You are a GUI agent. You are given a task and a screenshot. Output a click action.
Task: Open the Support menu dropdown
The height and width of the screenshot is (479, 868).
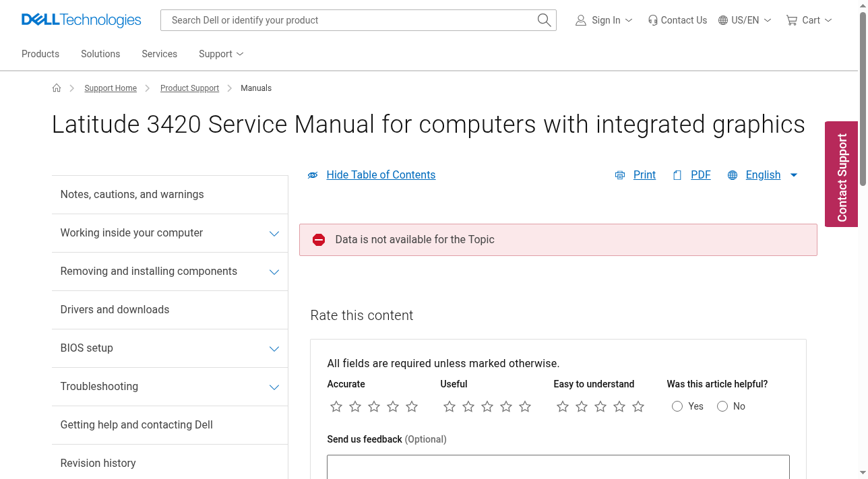click(221, 54)
